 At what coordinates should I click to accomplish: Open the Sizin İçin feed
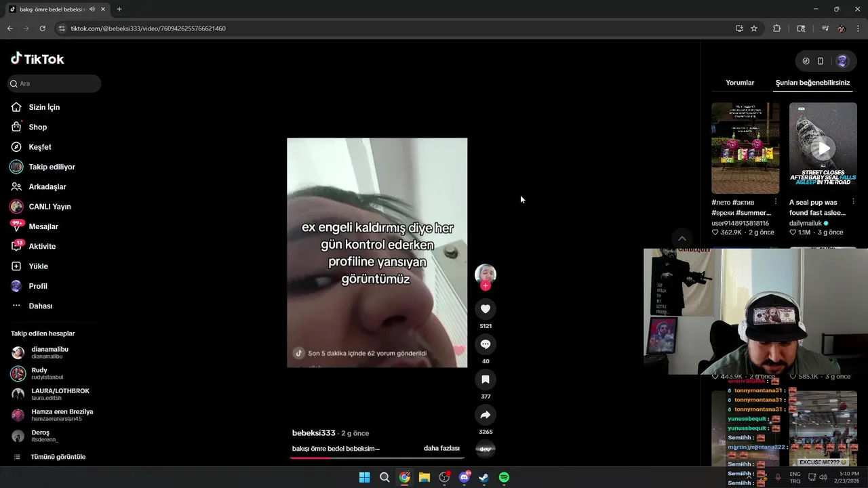click(44, 107)
